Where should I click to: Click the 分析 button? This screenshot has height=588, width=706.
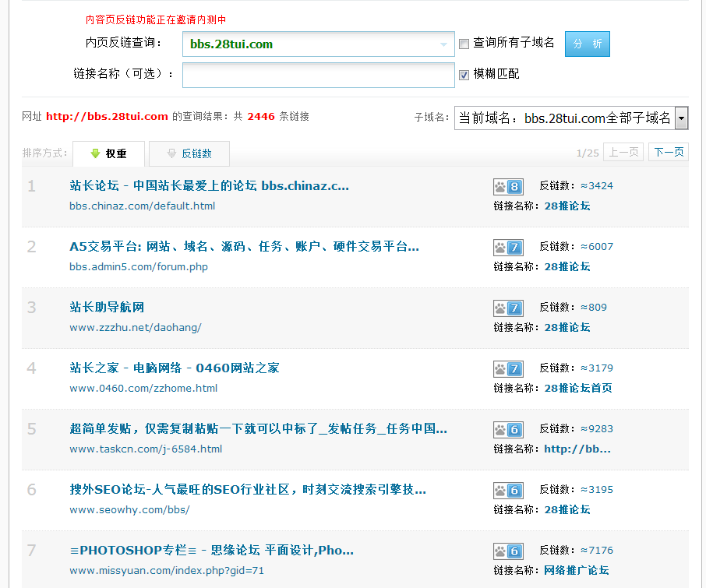pyautogui.click(x=587, y=44)
